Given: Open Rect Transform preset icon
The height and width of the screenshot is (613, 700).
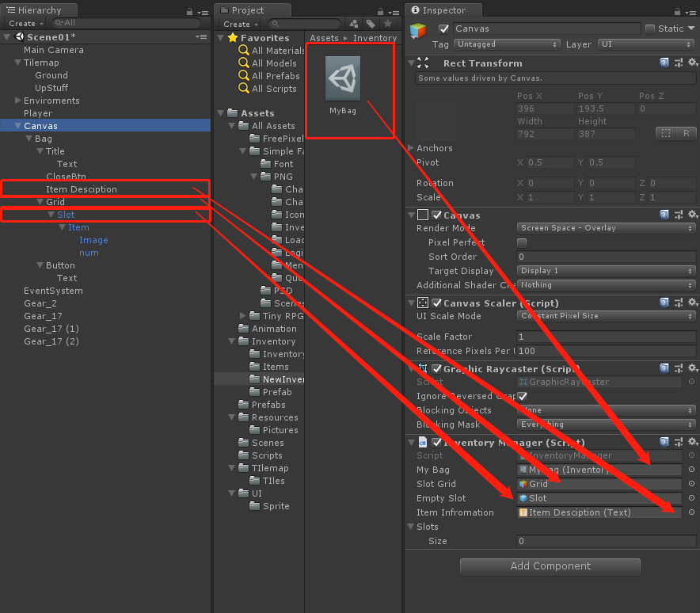Looking at the screenshot, I should [x=678, y=63].
